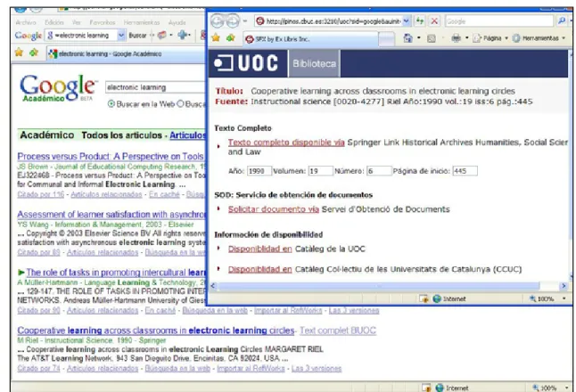Open the back window's zoom level dropdown

[x=566, y=388]
